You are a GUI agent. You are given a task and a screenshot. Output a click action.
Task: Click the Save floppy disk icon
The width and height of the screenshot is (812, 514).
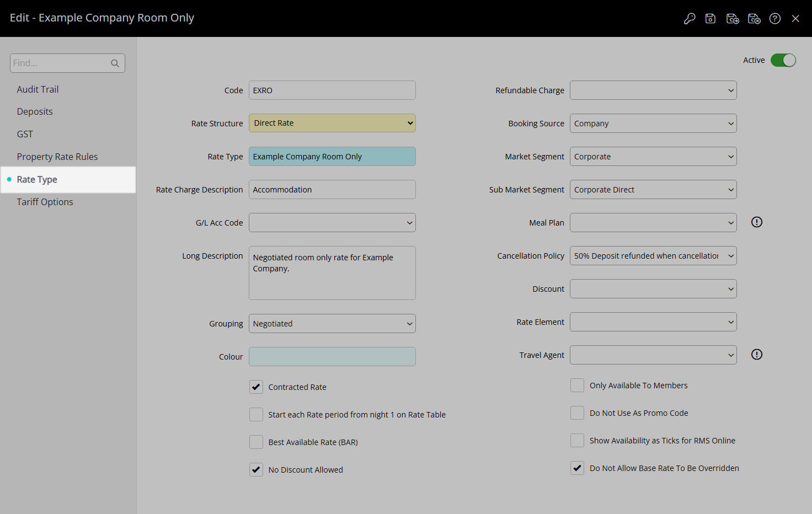[x=710, y=18]
